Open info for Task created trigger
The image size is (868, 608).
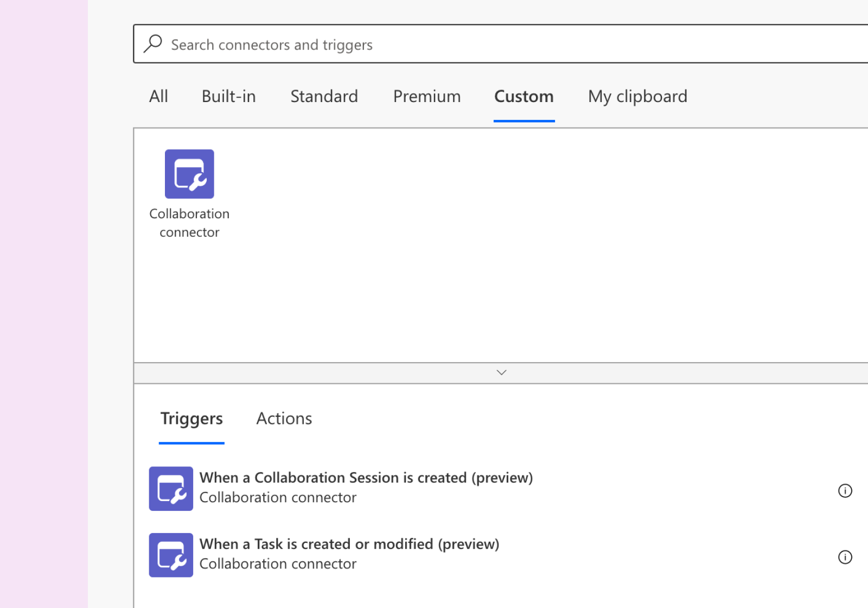845,557
